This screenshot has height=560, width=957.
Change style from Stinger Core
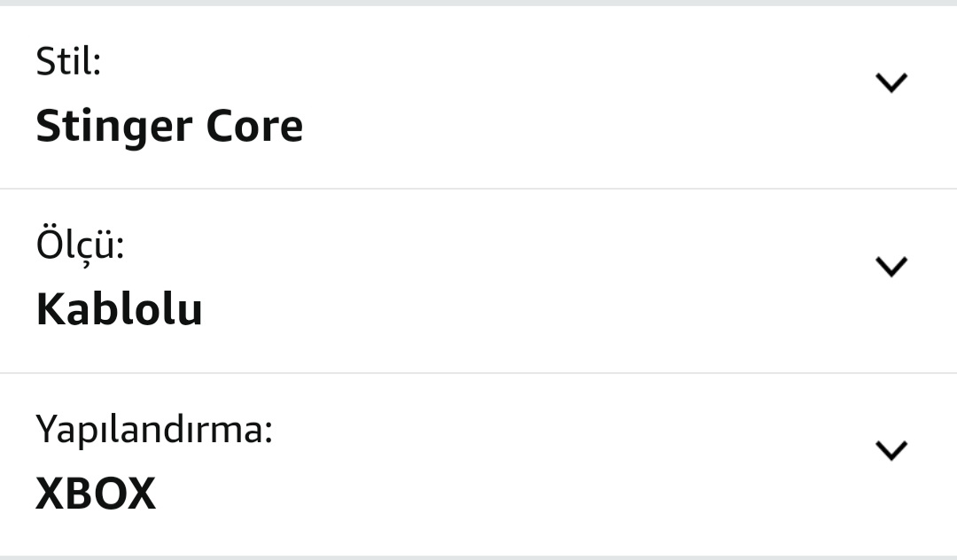(478, 97)
